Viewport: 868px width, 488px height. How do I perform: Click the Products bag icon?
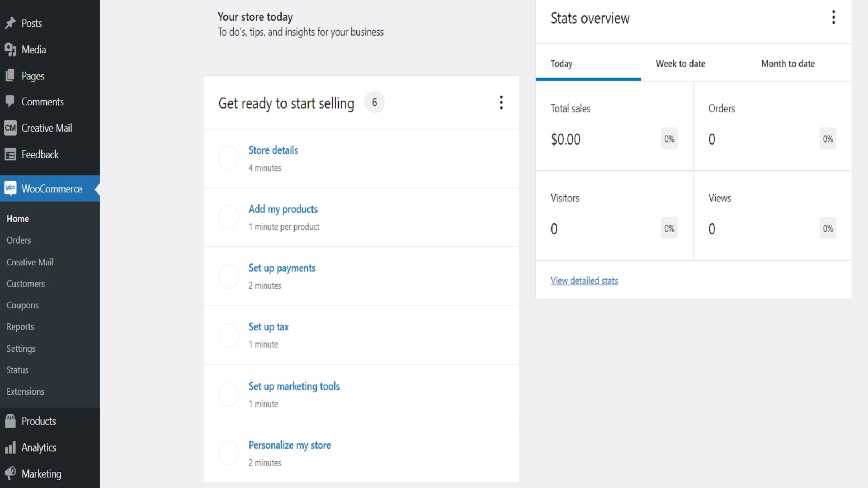[x=10, y=421]
